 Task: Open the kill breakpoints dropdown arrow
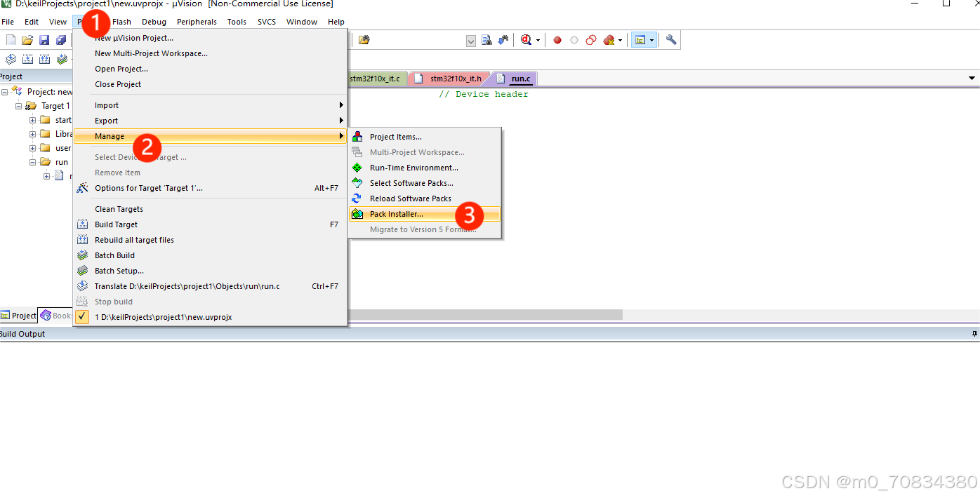point(621,41)
